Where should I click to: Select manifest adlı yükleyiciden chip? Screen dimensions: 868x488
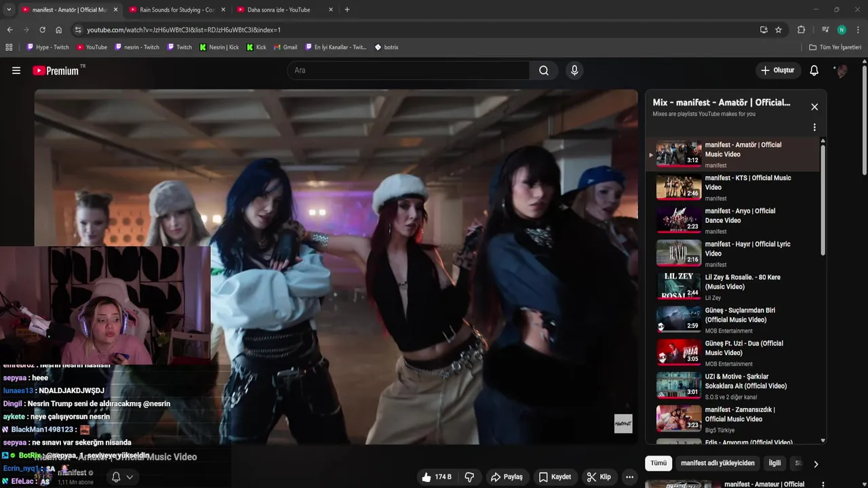[x=717, y=464]
